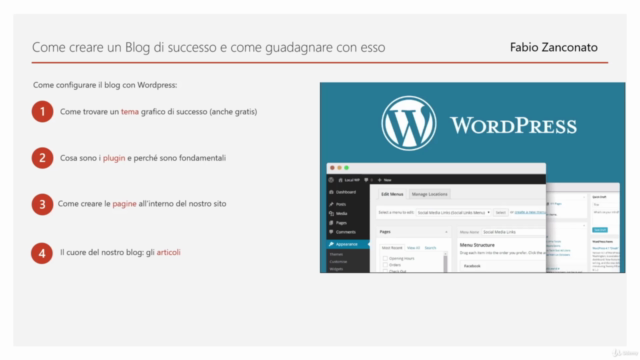
Task: Open Comments in the WordPress sidebar
Action: click(x=342, y=232)
